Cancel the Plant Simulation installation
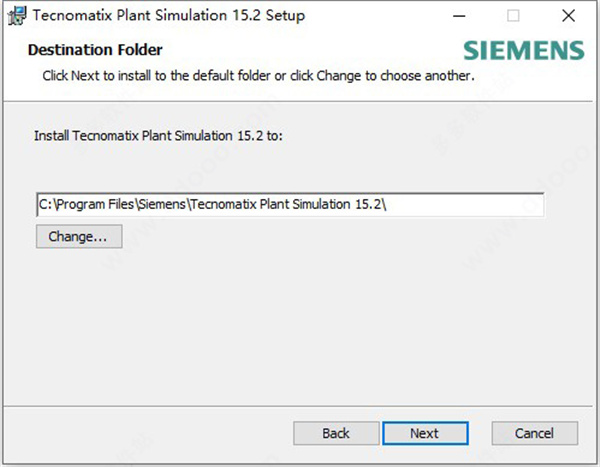 click(x=535, y=433)
